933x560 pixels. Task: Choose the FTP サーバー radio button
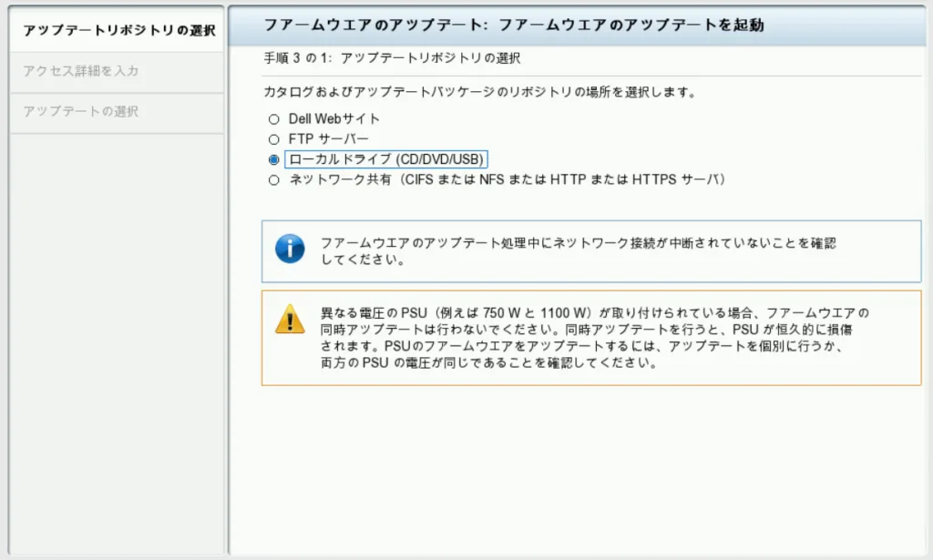click(x=273, y=139)
